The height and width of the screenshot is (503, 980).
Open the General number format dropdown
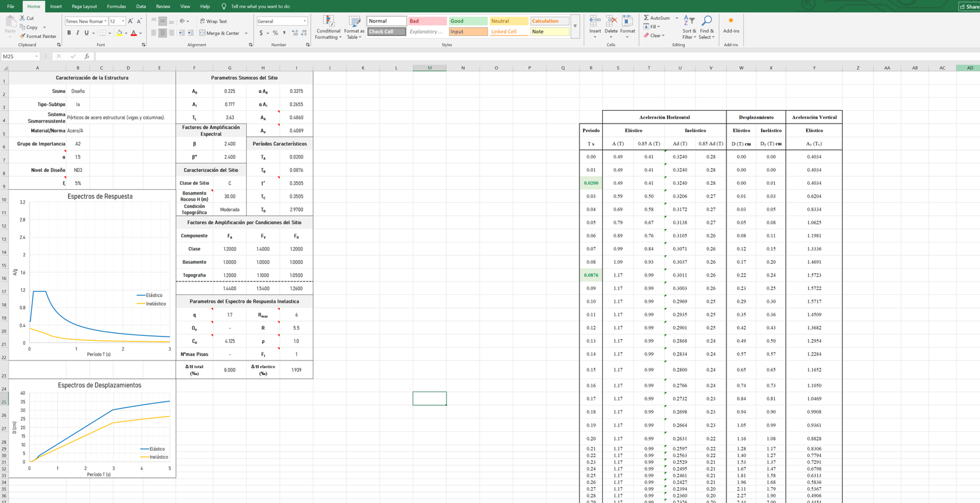point(304,21)
